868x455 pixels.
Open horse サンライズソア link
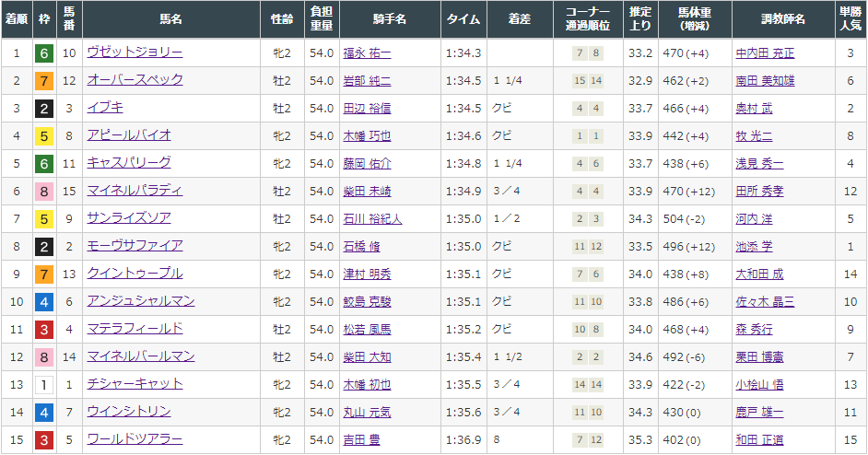128,218
